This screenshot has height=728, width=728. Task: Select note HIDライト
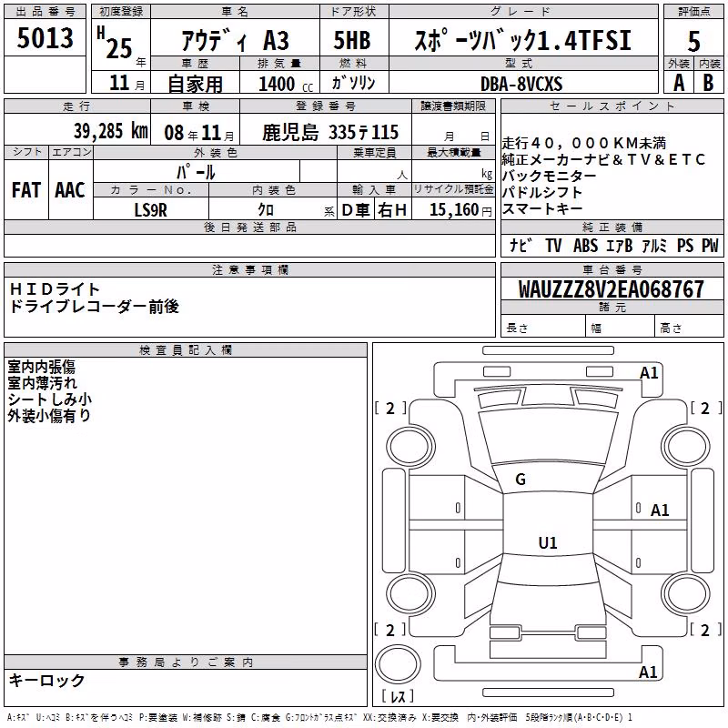coord(55,289)
